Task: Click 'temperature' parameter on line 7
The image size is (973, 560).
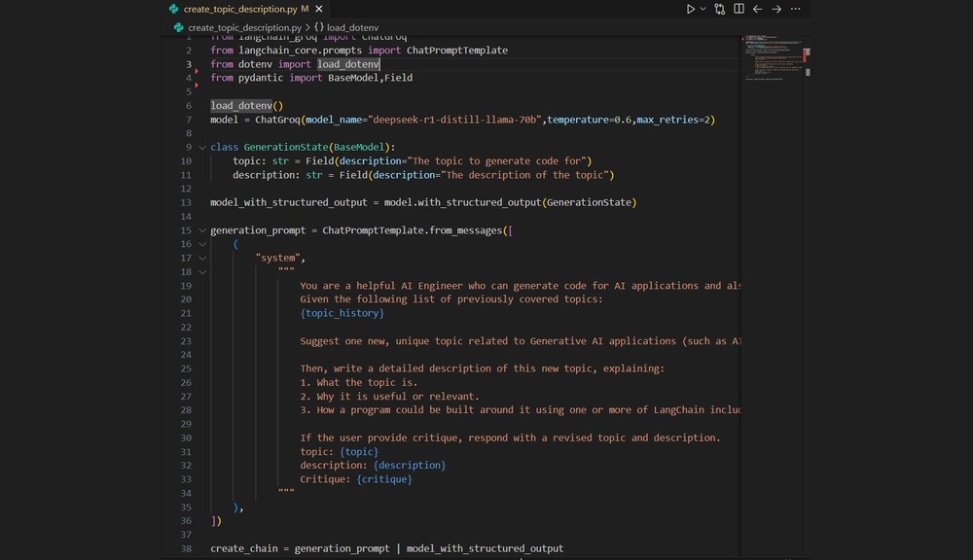Action: [578, 120]
